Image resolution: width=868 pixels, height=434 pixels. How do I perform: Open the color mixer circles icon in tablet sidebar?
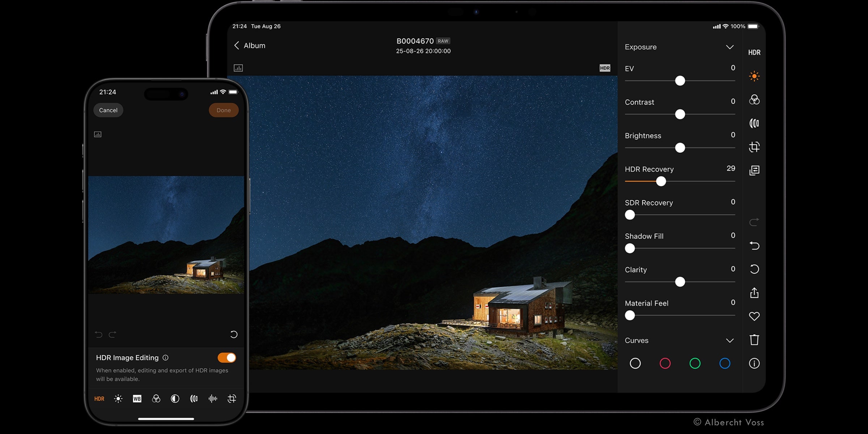tap(754, 100)
